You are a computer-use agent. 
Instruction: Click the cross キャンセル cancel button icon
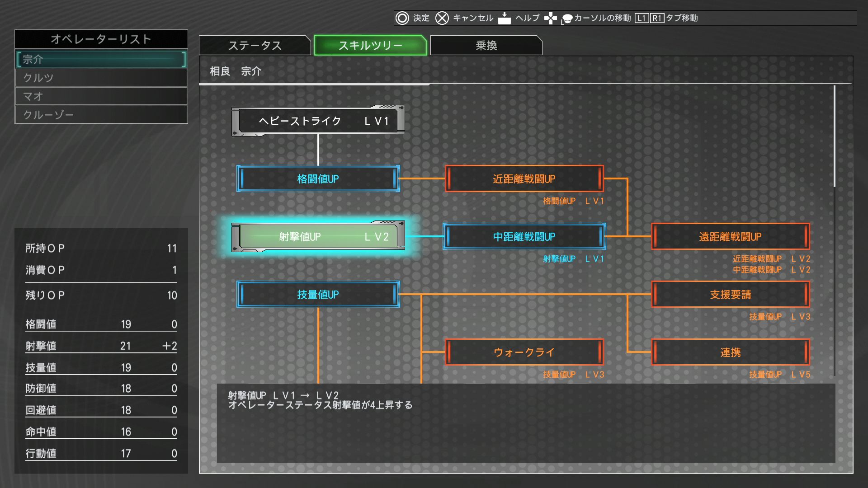click(x=442, y=18)
